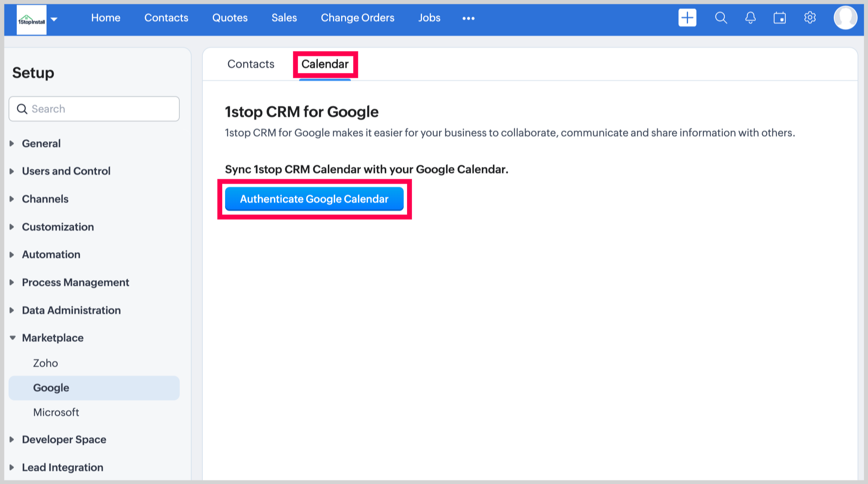Switch to the Contacts sub-tab
This screenshot has width=868, height=484.
pos(251,64)
